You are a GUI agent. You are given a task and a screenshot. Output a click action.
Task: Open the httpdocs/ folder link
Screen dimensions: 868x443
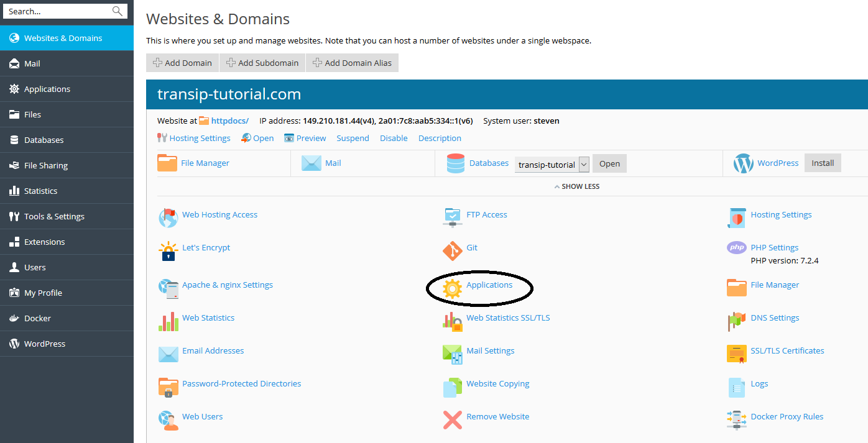pos(229,121)
